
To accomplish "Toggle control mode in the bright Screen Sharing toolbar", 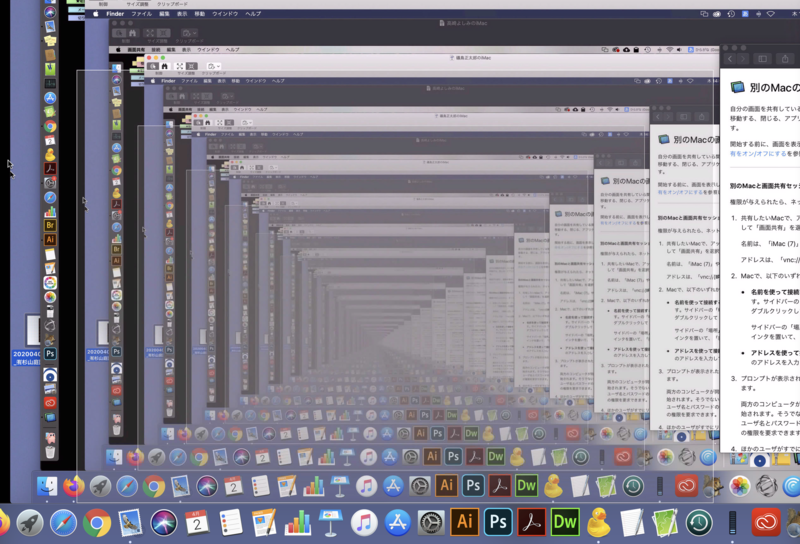I will [153, 66].
